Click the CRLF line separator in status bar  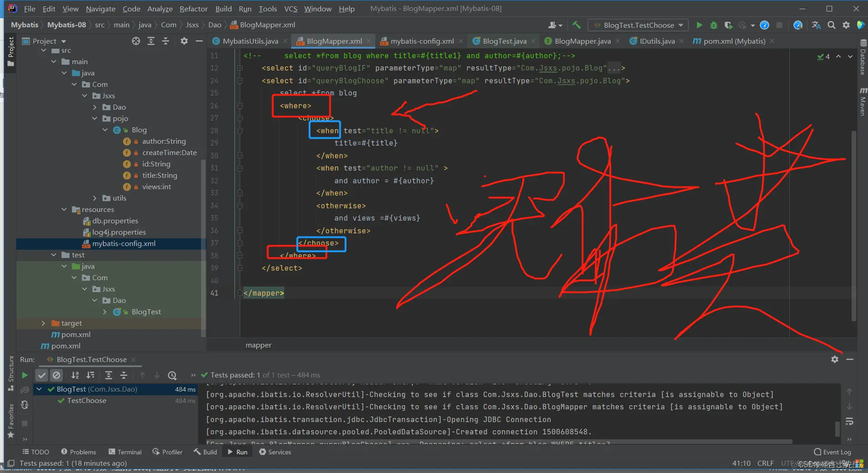pyautogui.click(x=765, y=463)
